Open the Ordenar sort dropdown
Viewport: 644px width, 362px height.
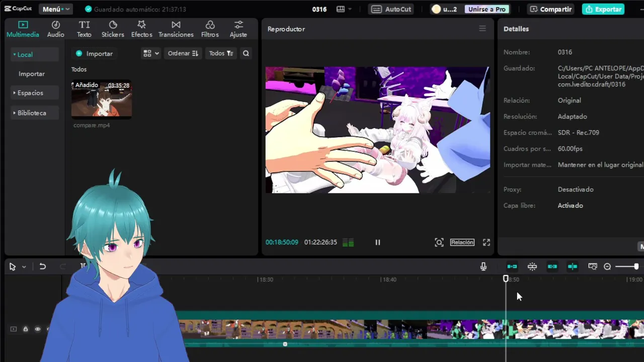coord(183,53)
